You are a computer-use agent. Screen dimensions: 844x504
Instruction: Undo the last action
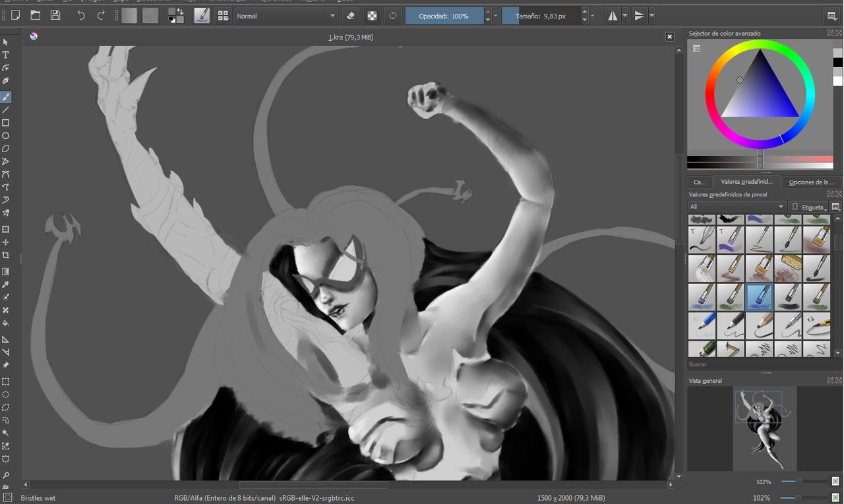coord(81,15)
